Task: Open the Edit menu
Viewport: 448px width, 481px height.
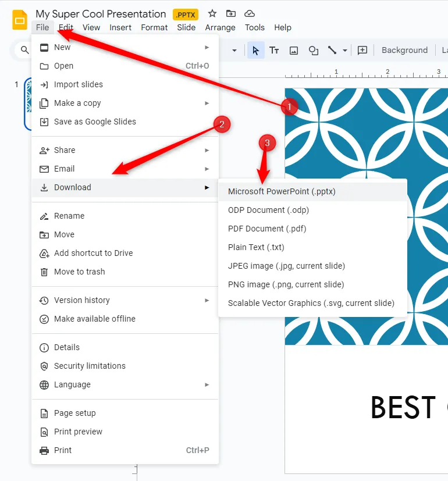Action: coord(66,27)
